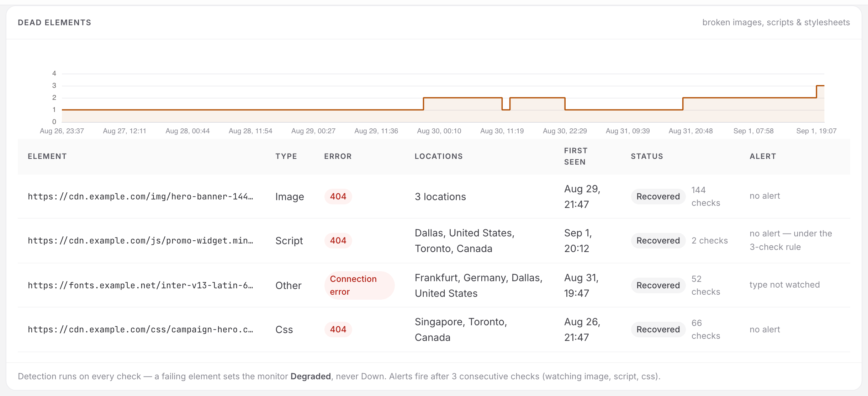Click the FIRST SEEN column header
This screenshot has height=396, width=868.
(x=576, y=156)
